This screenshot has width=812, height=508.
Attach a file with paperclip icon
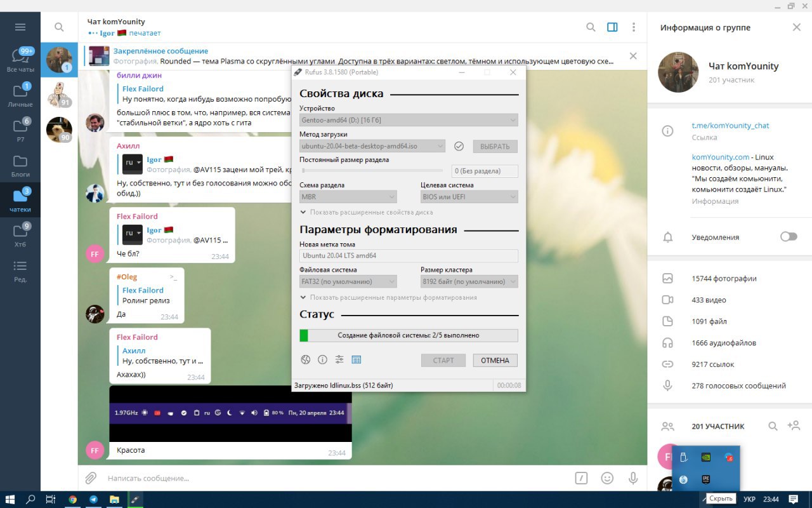pos(91,478)
